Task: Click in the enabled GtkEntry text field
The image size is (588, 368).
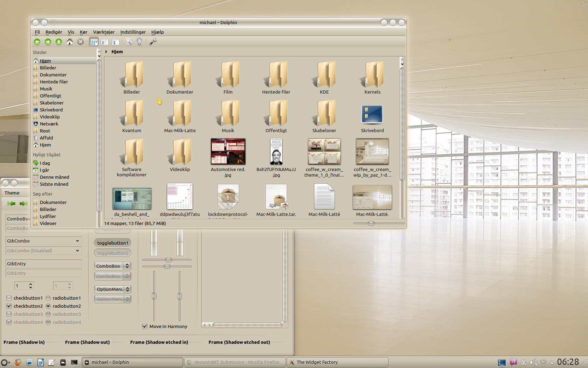Action: click(44, 264)
